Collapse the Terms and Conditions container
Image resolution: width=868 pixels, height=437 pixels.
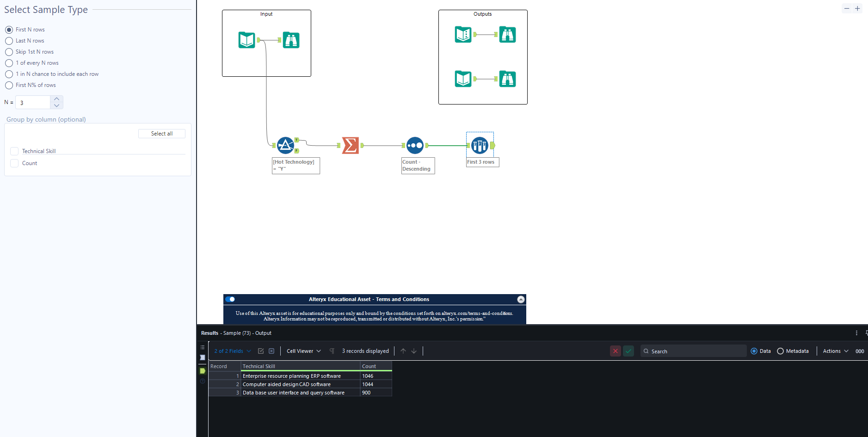(x=521, y=299)
